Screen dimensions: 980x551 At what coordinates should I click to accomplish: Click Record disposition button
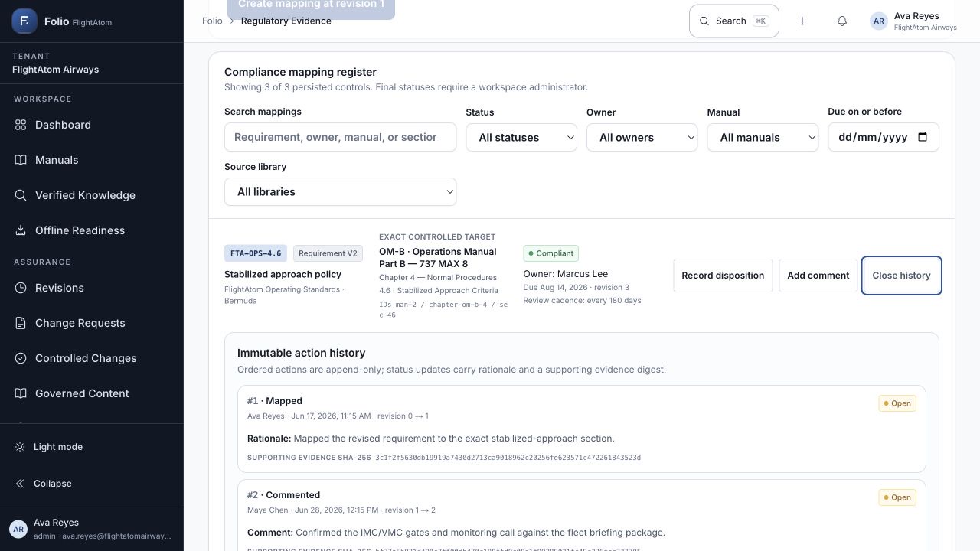click(723, 275)
